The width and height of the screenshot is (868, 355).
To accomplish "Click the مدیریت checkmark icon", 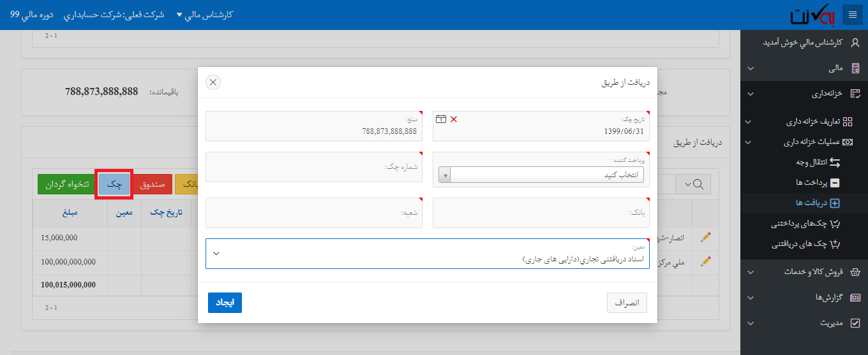I will tap(856, 323).
